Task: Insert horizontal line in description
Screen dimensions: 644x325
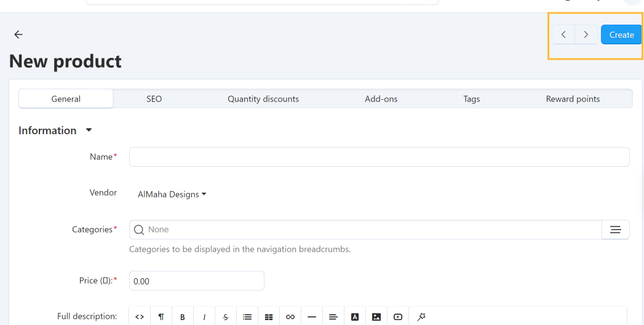Action: (312, 317)
